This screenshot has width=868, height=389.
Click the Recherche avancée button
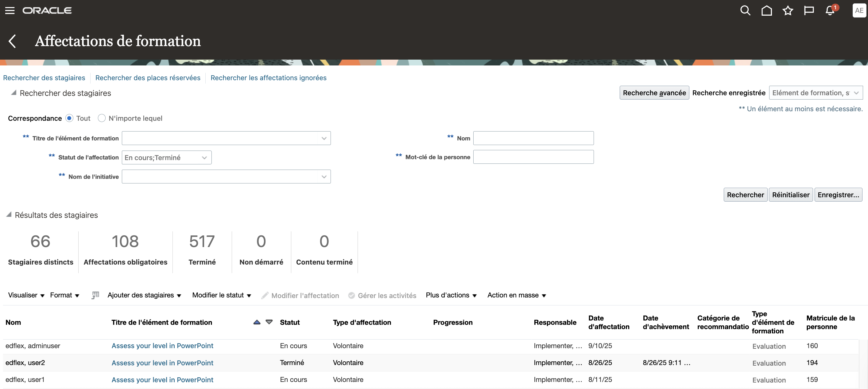[654, 93]
